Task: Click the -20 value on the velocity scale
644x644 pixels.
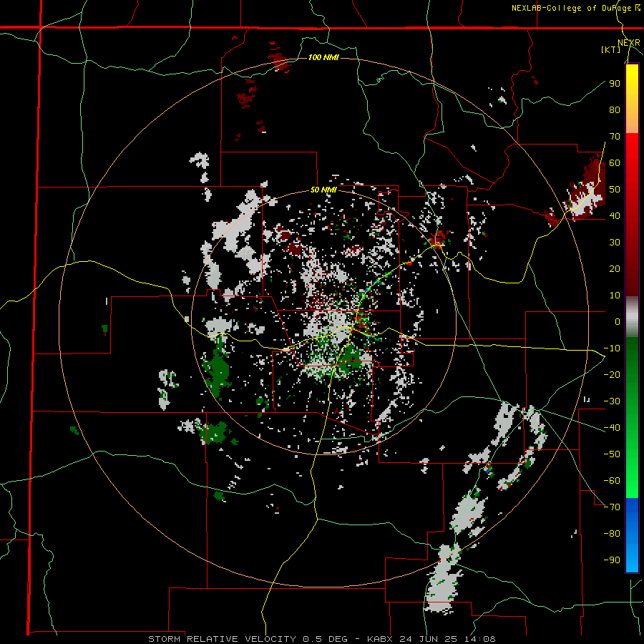Action: pos(612,374)
